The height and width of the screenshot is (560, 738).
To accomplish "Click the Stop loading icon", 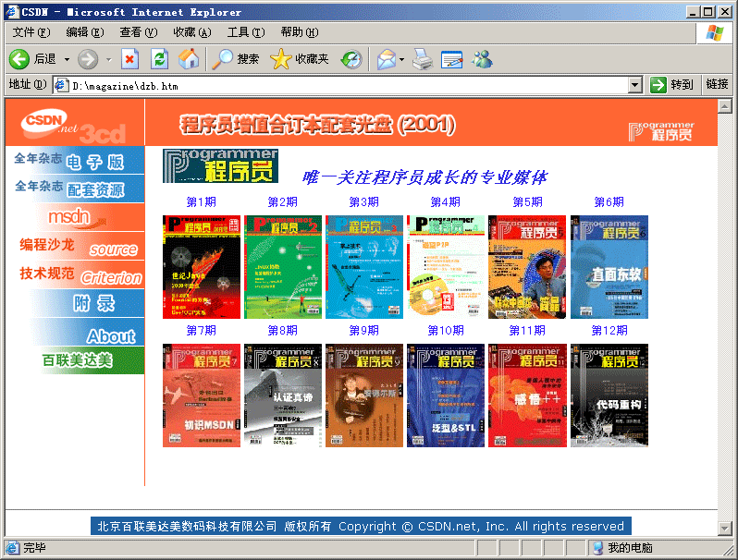I will [x=129, y=59].
